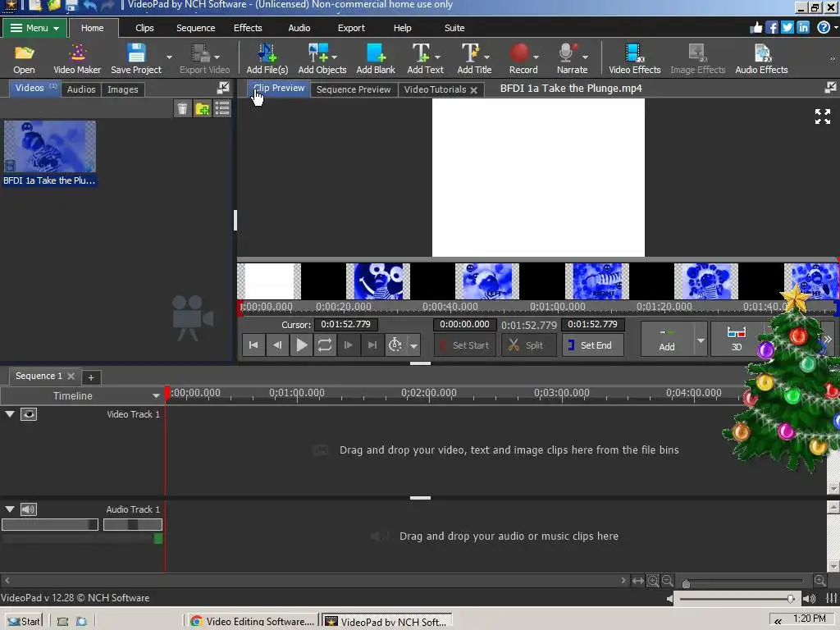Close the Video Tutorials tab

click(473, 90)
